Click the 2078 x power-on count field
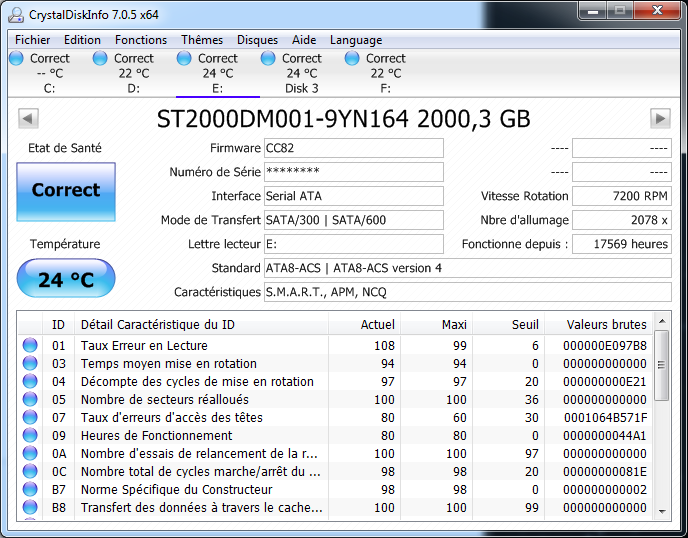Image resolution: width=688 pixels, height=538 pixels. [622, 220]
